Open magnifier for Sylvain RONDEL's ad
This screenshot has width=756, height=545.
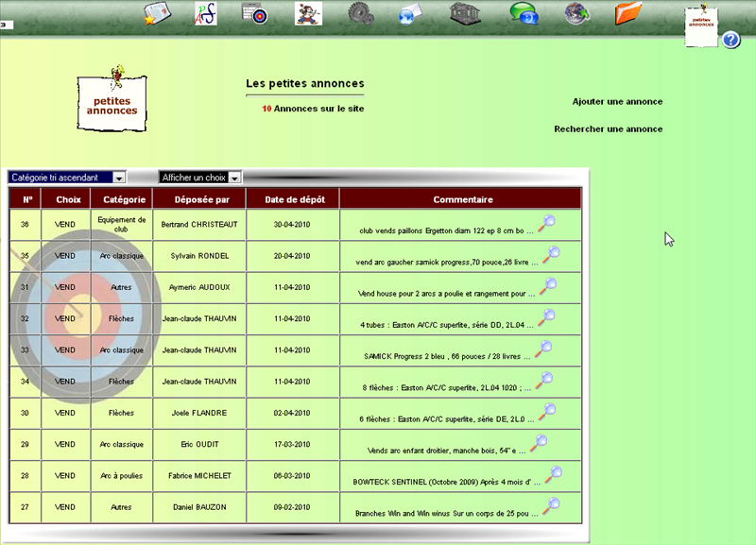[551, 255]
